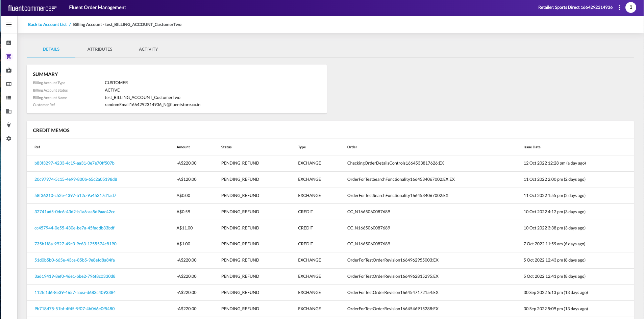Viewport: 644px width, 319px height.
Task: Open the last credit memo 9b718d75 in list
Action: tap(74, 309)
